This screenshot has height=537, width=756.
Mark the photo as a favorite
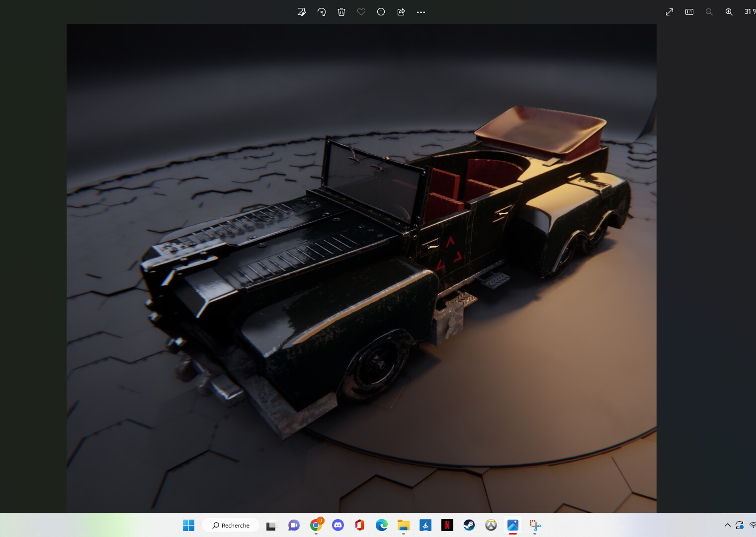pyautogui.click(x=361, y=12)
